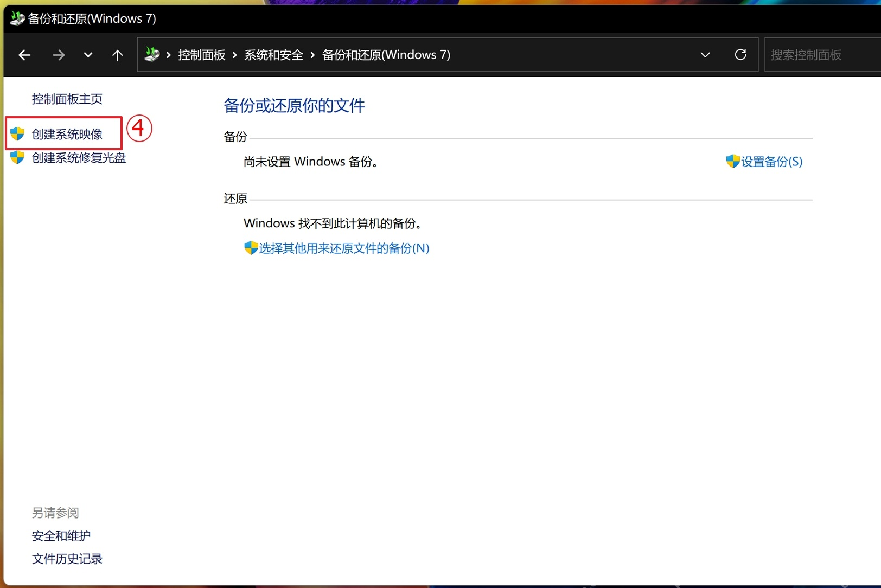Click shield icon beside 创建系统映像
The image size is (881, 588).
(17, 134)
